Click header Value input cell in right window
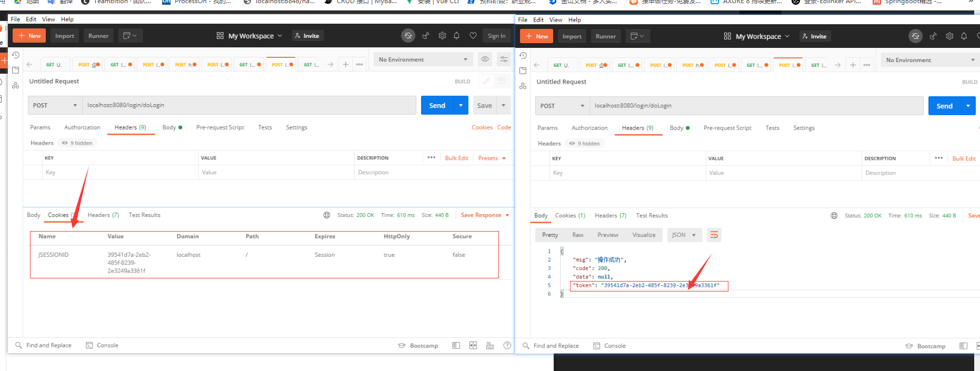This screenshot has height=371, width=980. pos(783,173)
